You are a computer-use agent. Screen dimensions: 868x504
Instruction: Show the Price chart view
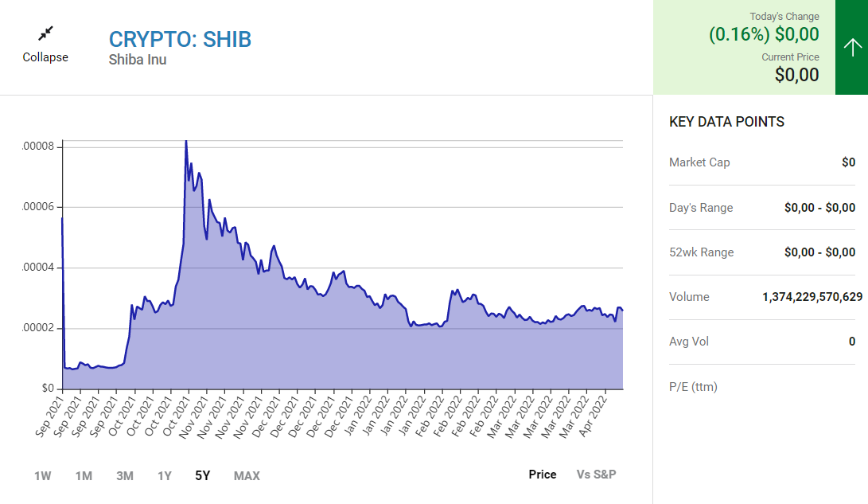pos(543,474)
